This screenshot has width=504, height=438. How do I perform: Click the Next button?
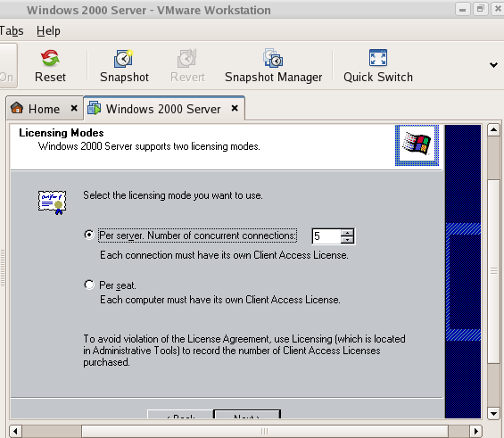(x=247, y=414)
